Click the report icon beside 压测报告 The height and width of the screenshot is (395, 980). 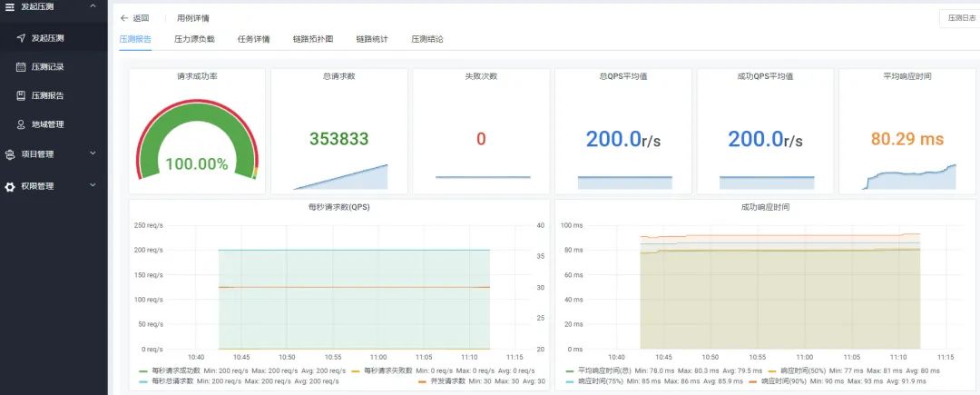(x=21, y=95)
